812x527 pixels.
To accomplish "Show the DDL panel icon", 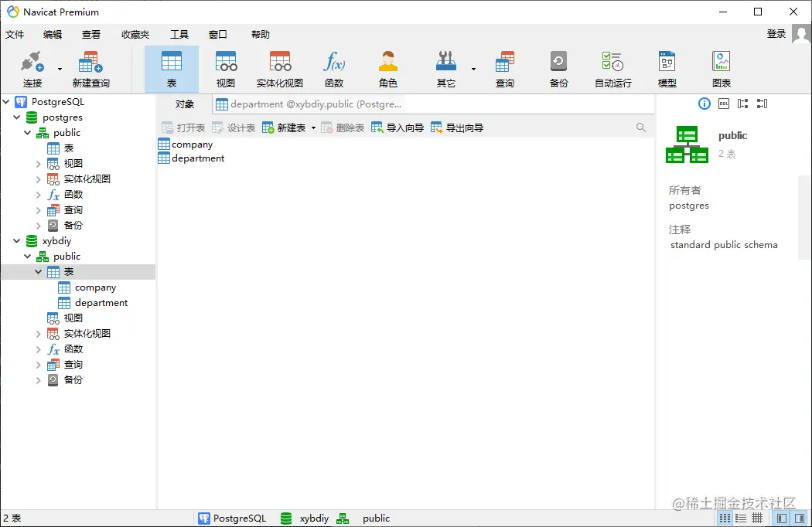I will 723,104.
